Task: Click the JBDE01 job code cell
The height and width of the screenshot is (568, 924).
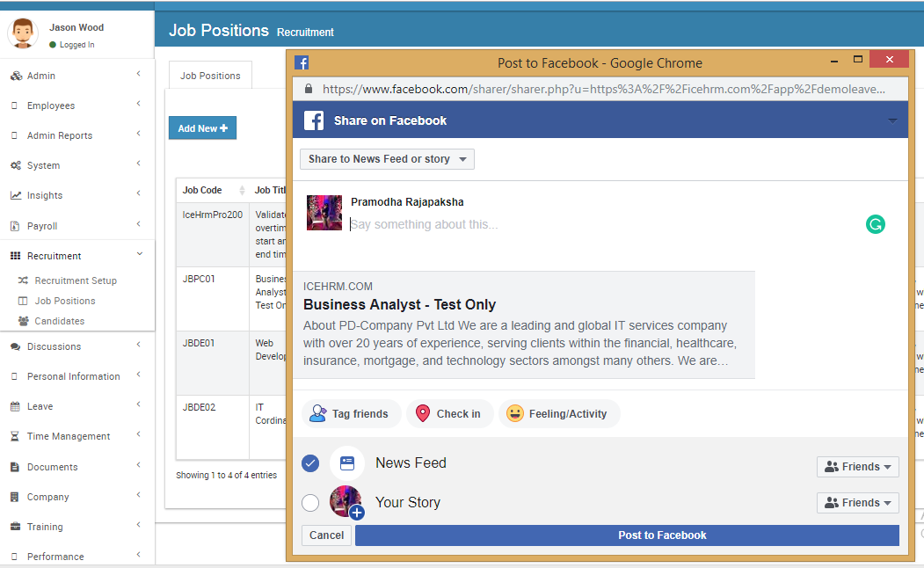Action: click(213, 363)
